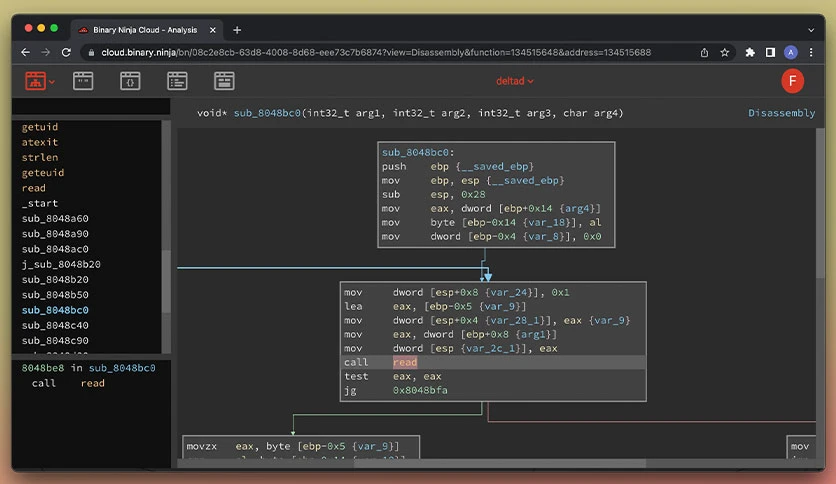Open sub_8048bc0 link in cross-references panel
The height and width of the screenshot is (484, 836).
[122, 368]
